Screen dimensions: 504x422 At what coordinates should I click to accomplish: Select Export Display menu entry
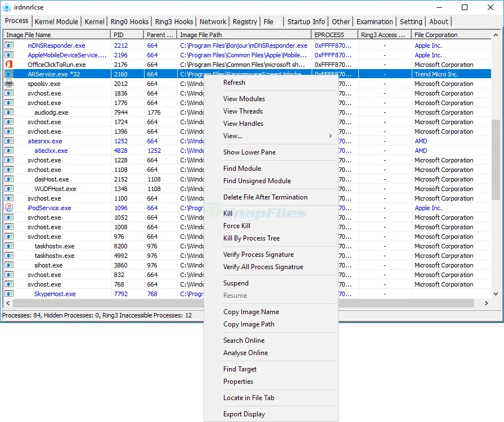(x=271, y=414)
